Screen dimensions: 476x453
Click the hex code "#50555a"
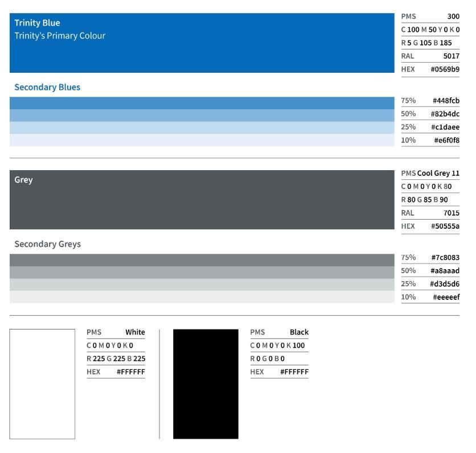click(x=445, y=226)
